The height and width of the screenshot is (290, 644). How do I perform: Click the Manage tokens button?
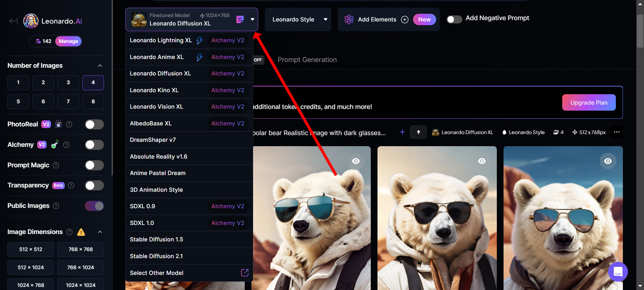pos(68,41)
